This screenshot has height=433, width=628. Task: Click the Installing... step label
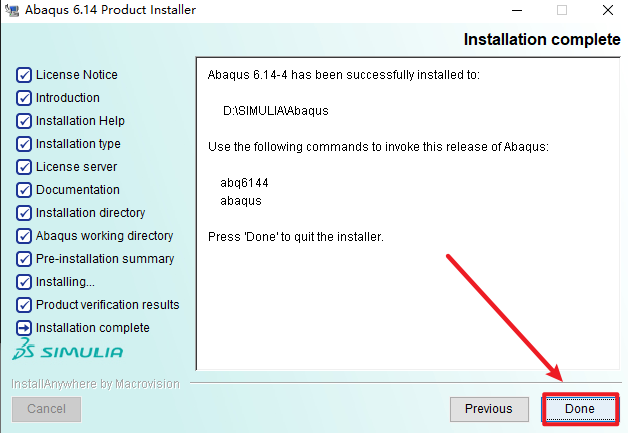(x=66, y=282)
